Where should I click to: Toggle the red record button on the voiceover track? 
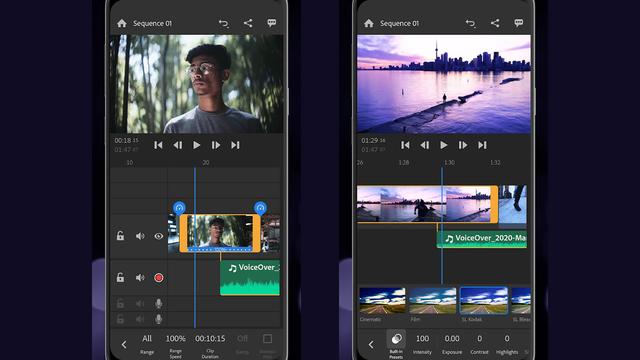(x=159, y=278)
